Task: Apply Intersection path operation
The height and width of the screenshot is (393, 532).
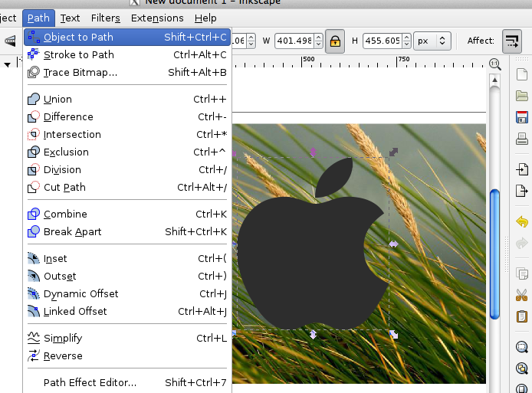Action: coord(127,134)
